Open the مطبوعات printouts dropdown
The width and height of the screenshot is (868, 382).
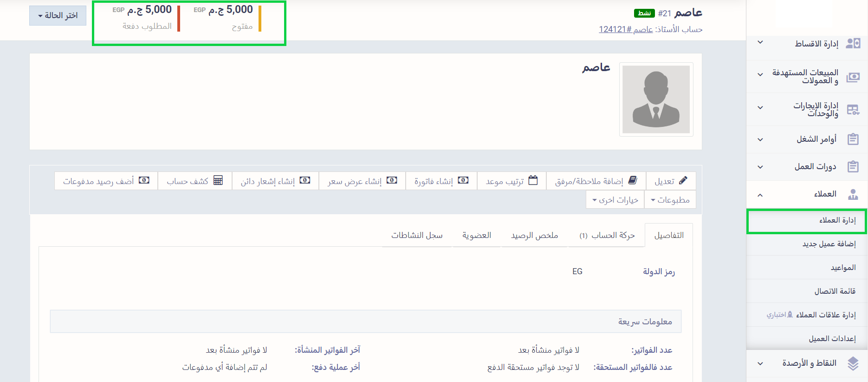[x=670, y=200]
